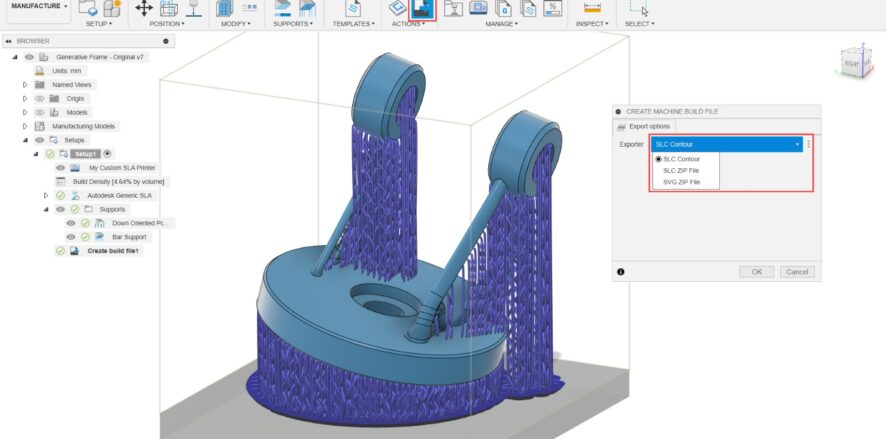Click the blue lattice Modify tool icon
Image resolution: width=886 pixels, height=439 pixels.
tap(224, 8)
